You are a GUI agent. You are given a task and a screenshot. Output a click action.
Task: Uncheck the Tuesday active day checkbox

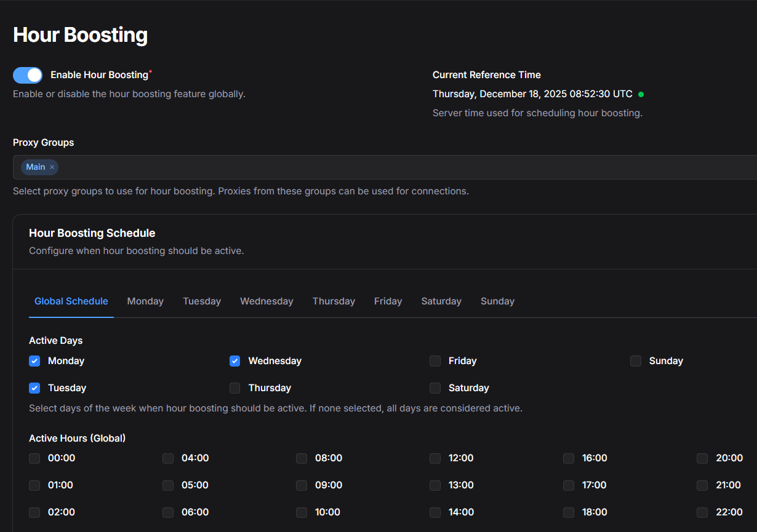pos(34,388)
